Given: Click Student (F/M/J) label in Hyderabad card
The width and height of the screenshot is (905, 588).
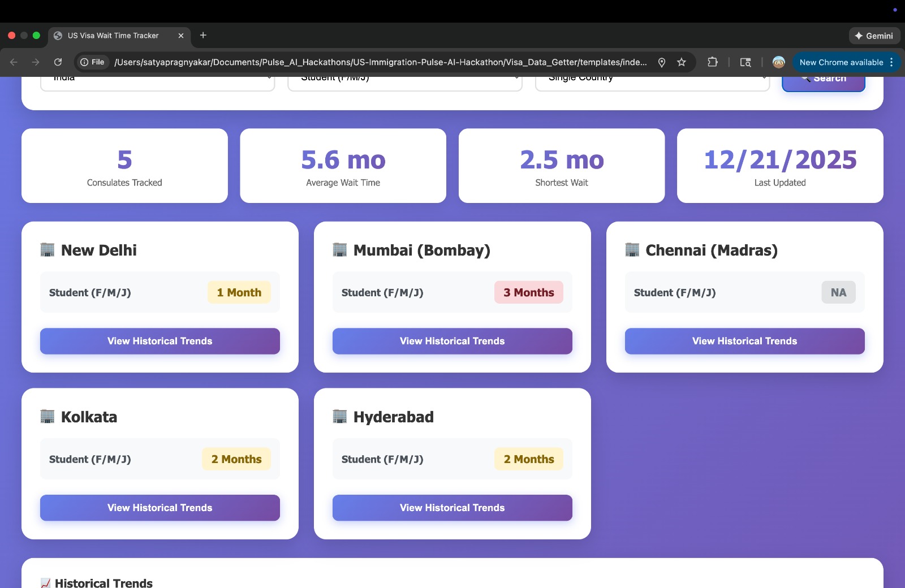Looking at the screenshot, I should coord(382,460).
